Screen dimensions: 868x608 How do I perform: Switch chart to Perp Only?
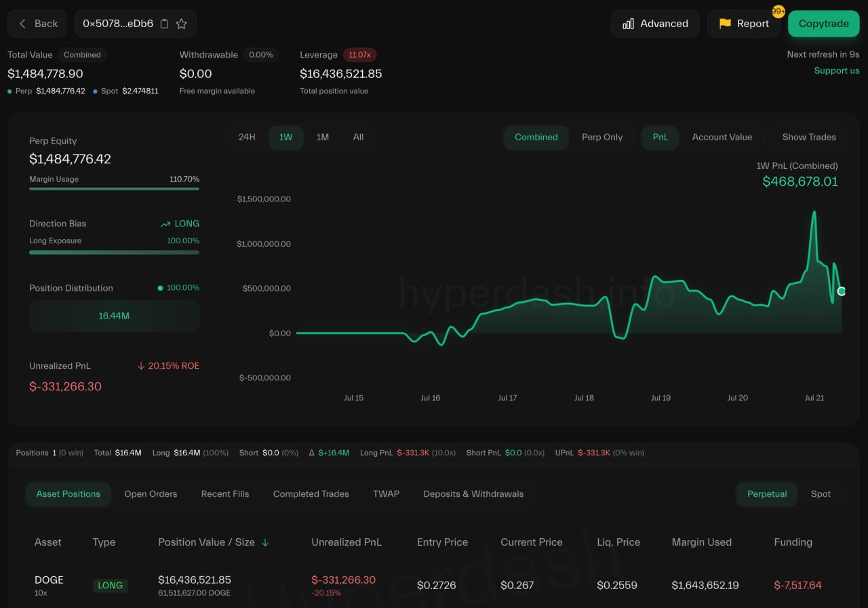tap(602, 137)
